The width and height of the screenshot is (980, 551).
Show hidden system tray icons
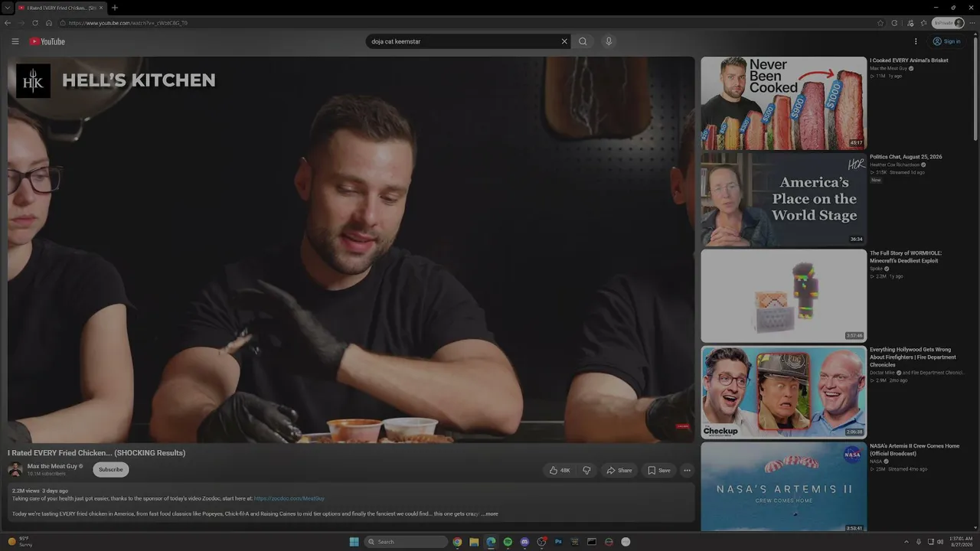pos(906,542)
